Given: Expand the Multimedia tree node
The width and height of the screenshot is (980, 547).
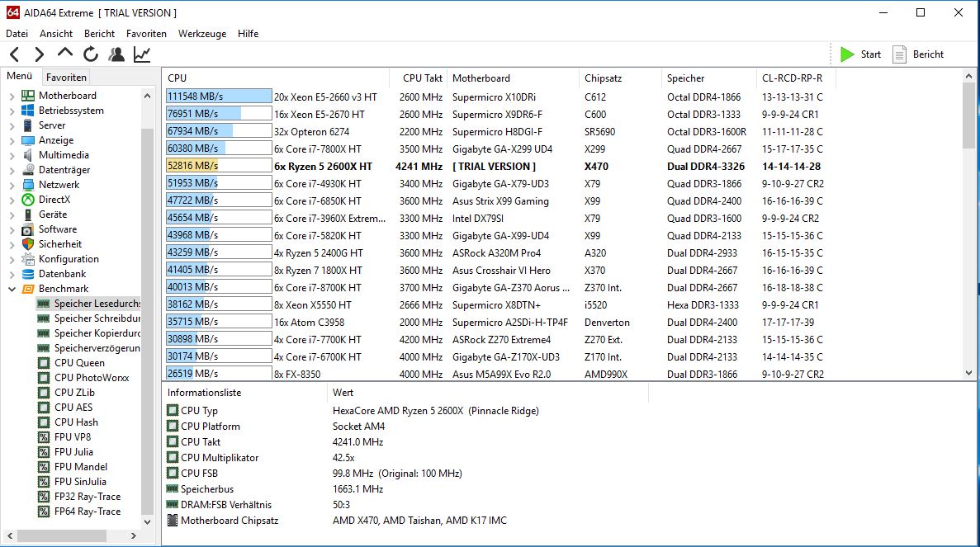Looking at the screenshot, I should coord(12,155).
